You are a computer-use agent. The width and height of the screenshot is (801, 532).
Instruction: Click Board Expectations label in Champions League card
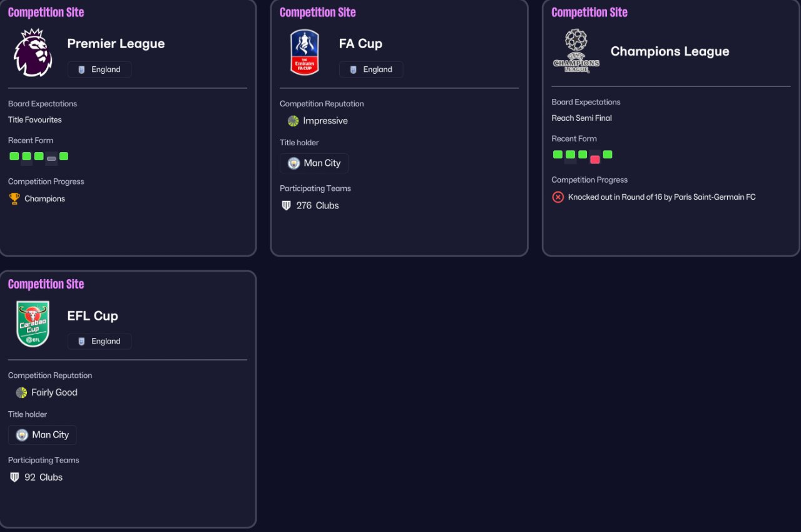[586, 102]
